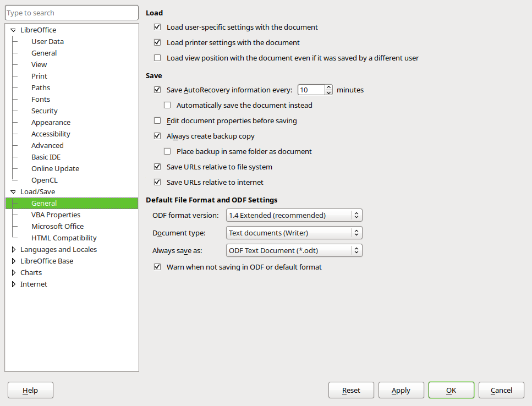Increase the AutoRecovery minutes value
Image resolution: width=532 pixels, height=406 pixels.
tap(329, 87)
